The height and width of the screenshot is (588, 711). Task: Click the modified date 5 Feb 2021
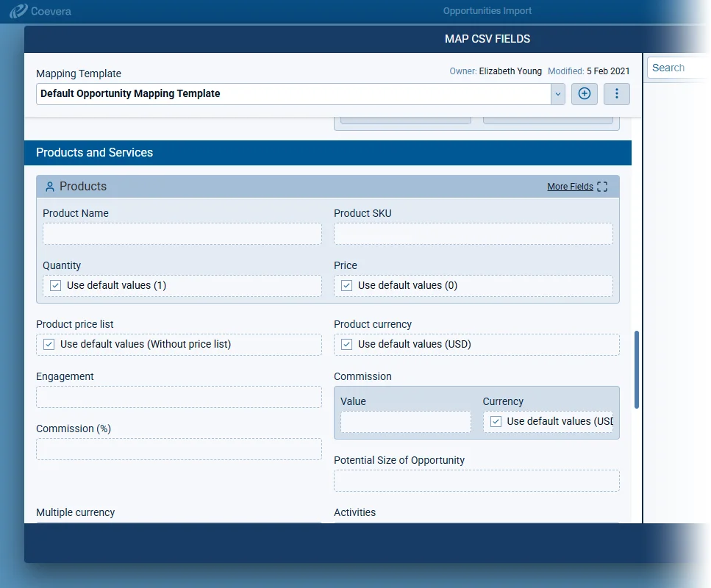pyautogui.click(x=608, y=71)
